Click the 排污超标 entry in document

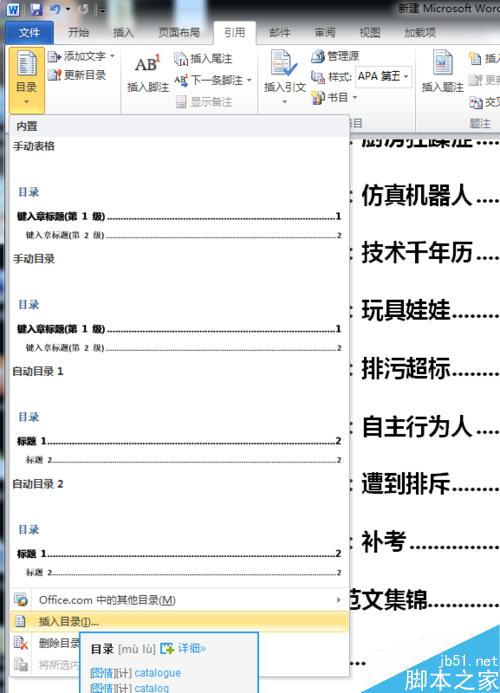point(406,368)
